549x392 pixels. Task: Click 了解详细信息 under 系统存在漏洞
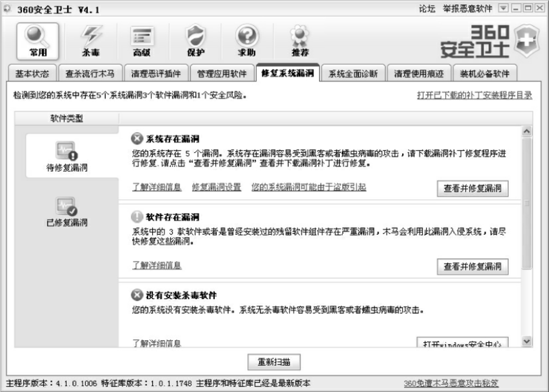tap(157, 187)
